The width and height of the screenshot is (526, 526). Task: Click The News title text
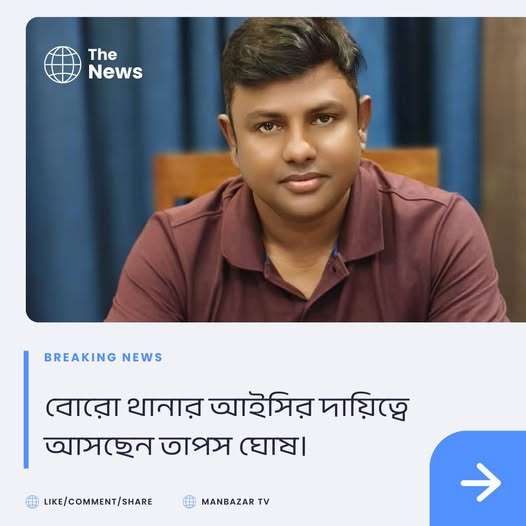[x=115, y=64]
